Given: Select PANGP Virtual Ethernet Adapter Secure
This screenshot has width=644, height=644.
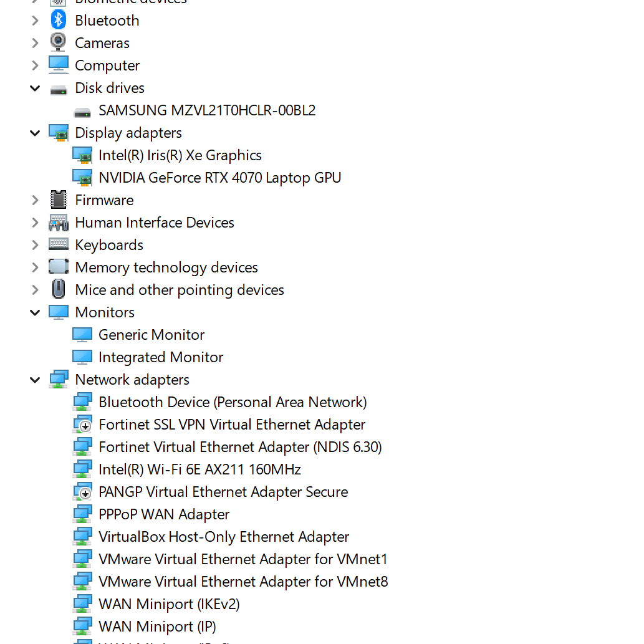Looking at the screenshot, I should (223, 492).
